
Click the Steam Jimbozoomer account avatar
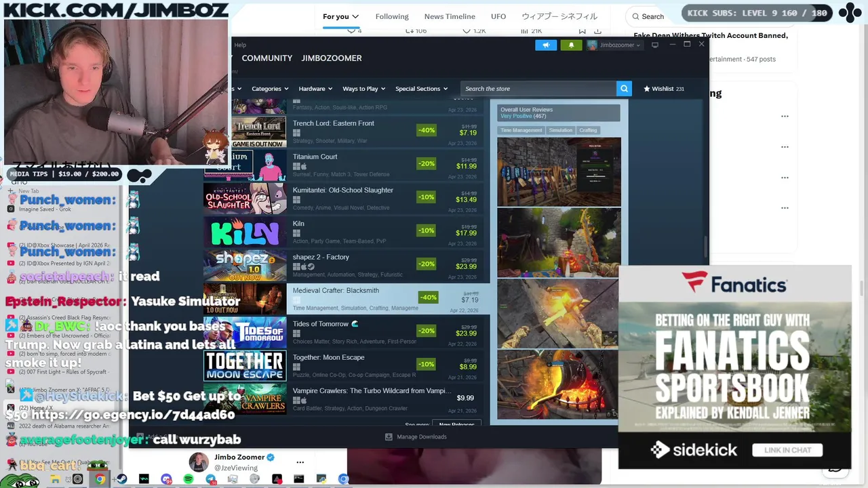(592, 45)
